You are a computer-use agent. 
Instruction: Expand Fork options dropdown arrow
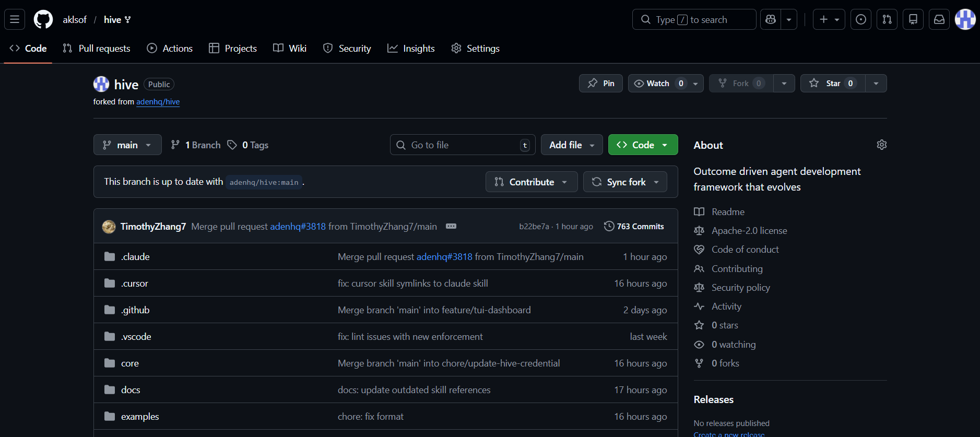[x=784, y=84]
